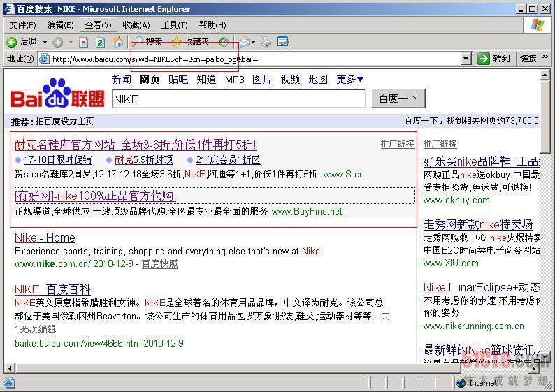The width and height of the screenshot is (555, 392).
Task: Click the Internet zone globe icon
Action: (x=461, y=383)
